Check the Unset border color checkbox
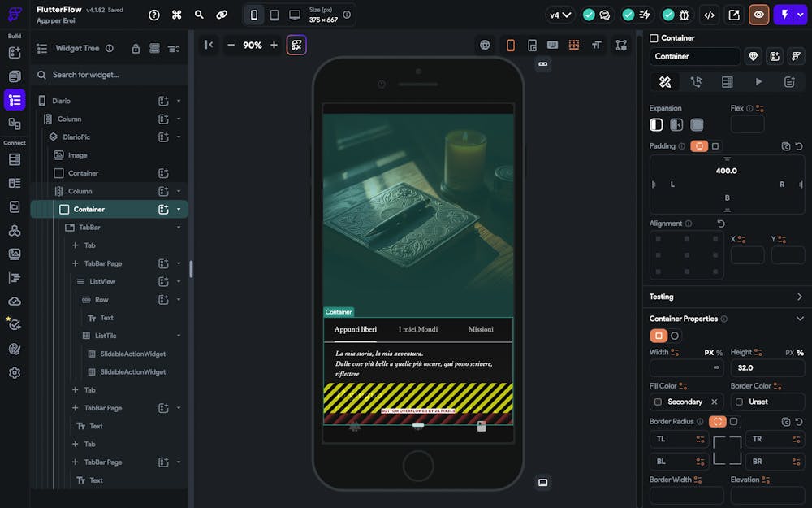The width and height of the screenshot is (812, 508). pos(739,402)
